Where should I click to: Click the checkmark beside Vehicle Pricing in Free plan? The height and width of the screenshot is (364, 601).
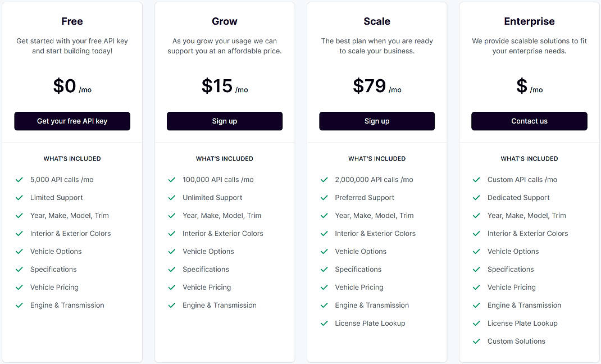coord(19,287)
